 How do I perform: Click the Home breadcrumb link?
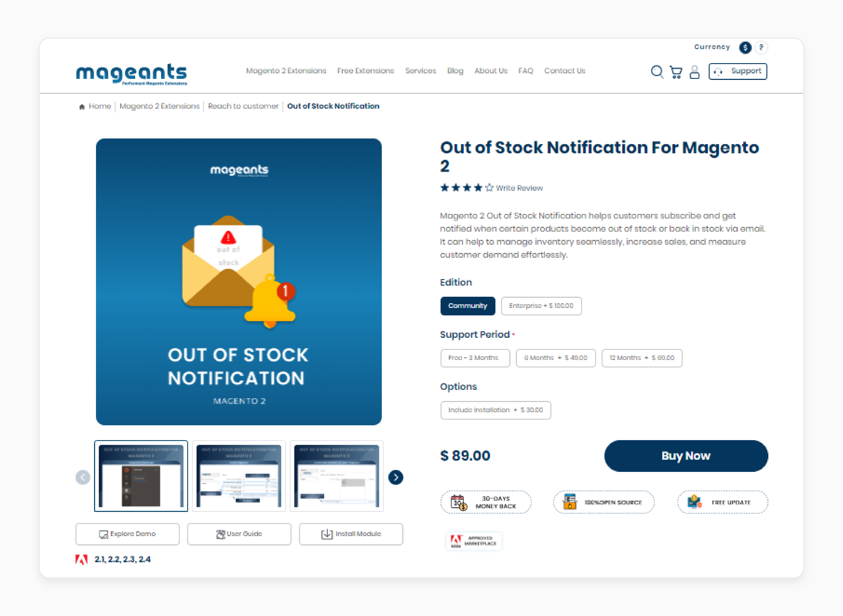(100, 106)
